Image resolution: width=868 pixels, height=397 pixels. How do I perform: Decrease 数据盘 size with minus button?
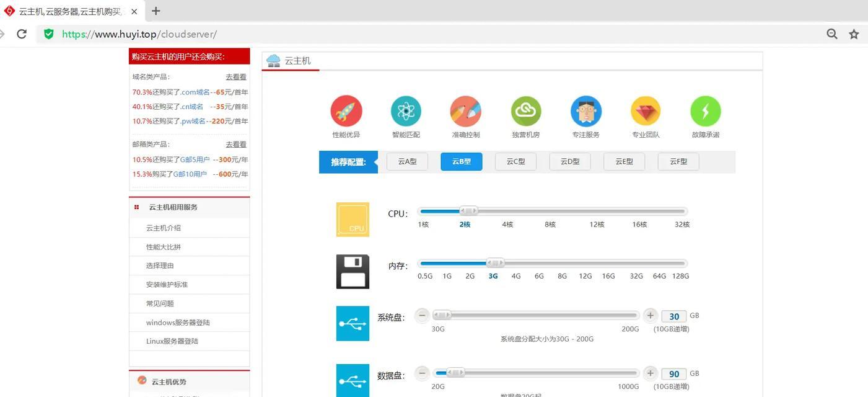422,373
